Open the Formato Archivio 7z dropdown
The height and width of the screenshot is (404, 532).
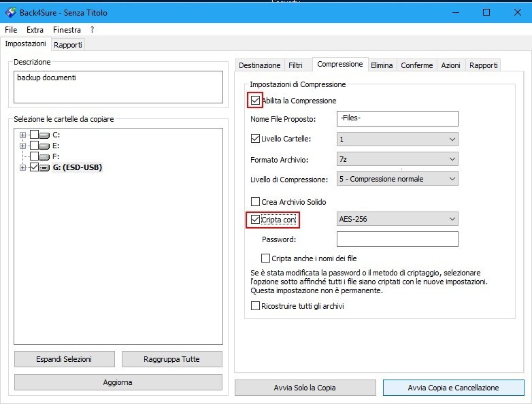397,160
